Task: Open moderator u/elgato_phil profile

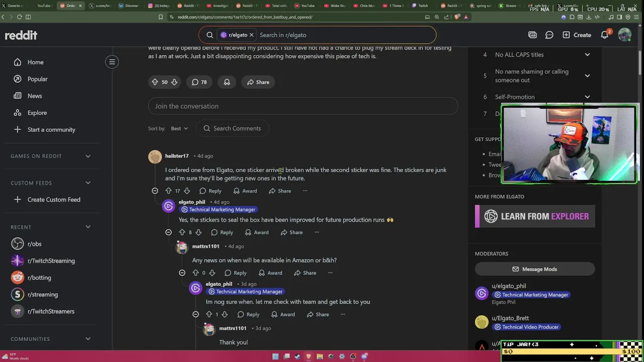Action: pos(509,286)
